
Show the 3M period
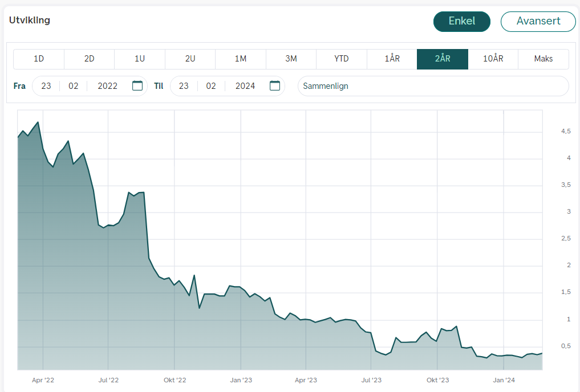point(291,59)
